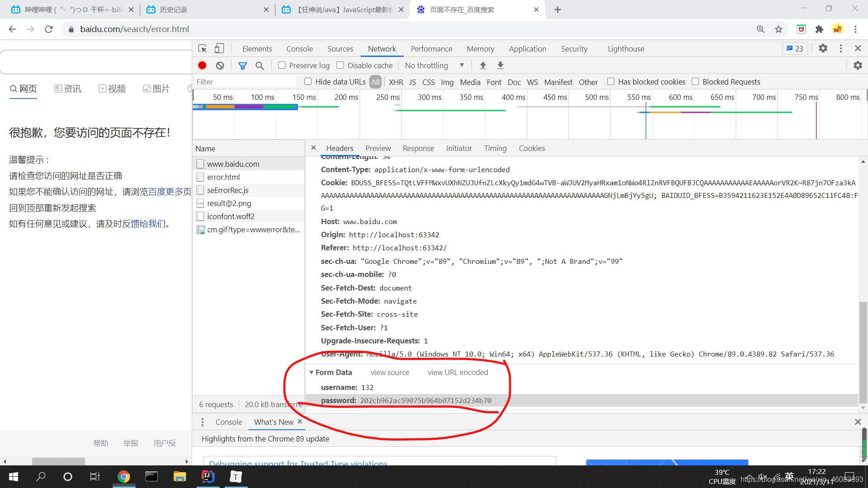Image resolution: width=868 pixels, height=488 pixels.
Task: Click view source for Form Data
Action: coord(390,372)
